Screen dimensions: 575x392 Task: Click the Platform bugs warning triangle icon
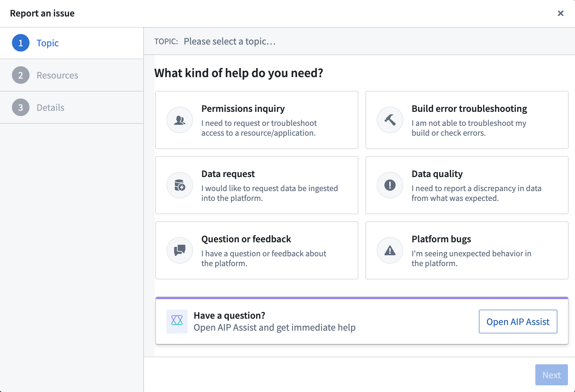click(390, 251)
